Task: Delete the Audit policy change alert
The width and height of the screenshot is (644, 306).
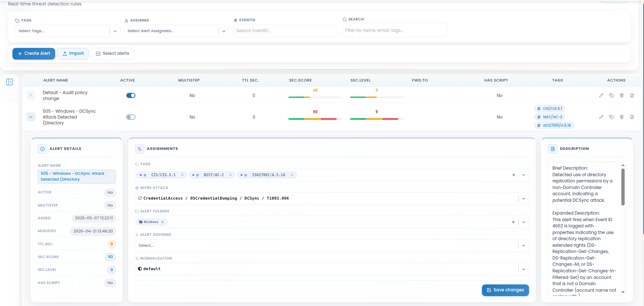Action: coord(621,95)
